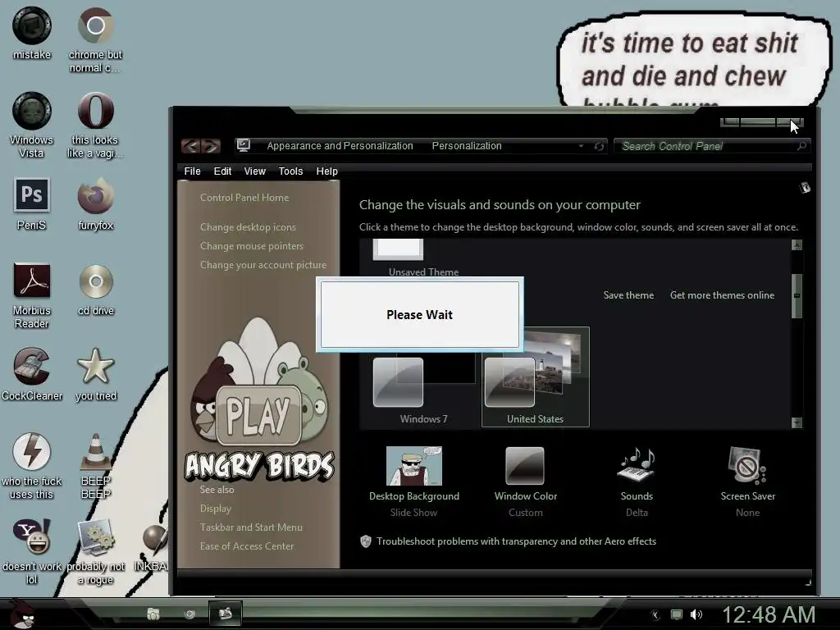Select the Windows Vista desktop icon
The height and width of the screenshot is (630, 840).
click(32, 126)
